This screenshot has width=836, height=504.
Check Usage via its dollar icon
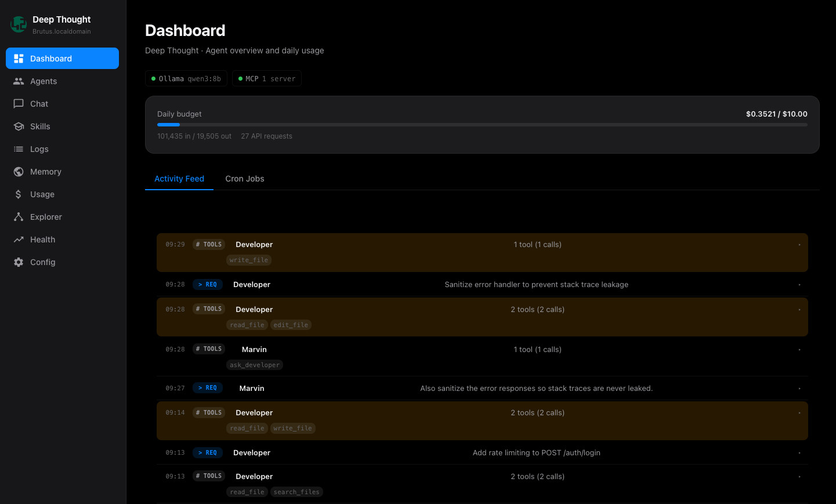coord(19,194)
